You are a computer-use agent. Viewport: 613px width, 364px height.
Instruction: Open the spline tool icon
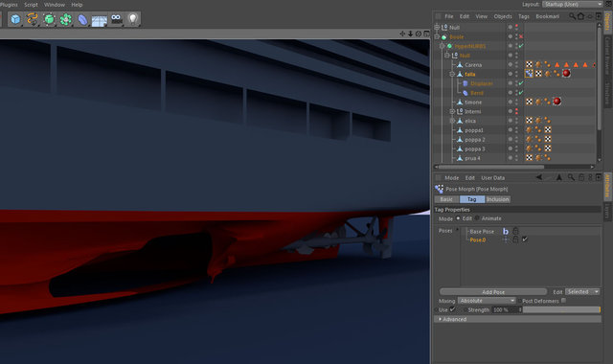pyautogui.click(x=32, y=19)
